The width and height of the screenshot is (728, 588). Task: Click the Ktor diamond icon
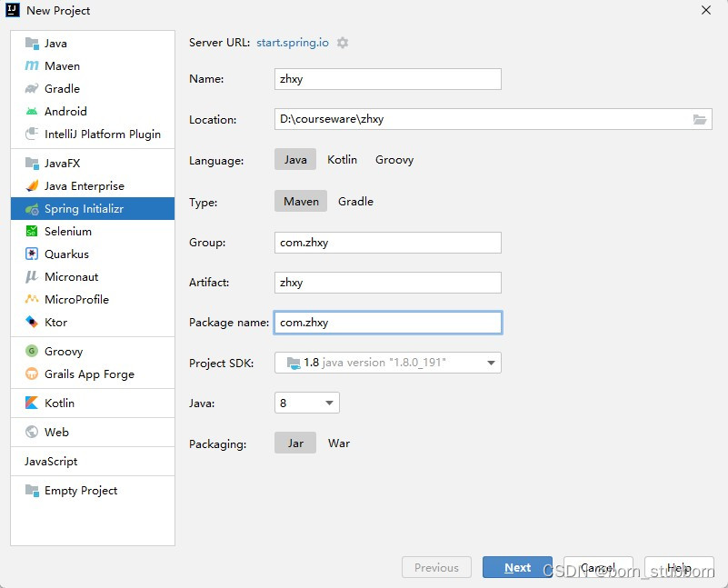[x=32, y=322]
